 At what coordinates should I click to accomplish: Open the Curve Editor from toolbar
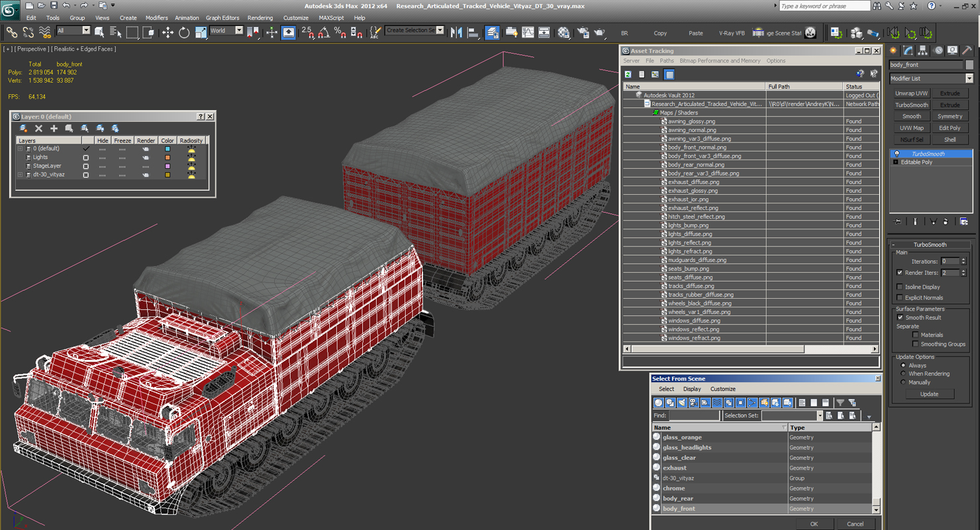[528, 32]
